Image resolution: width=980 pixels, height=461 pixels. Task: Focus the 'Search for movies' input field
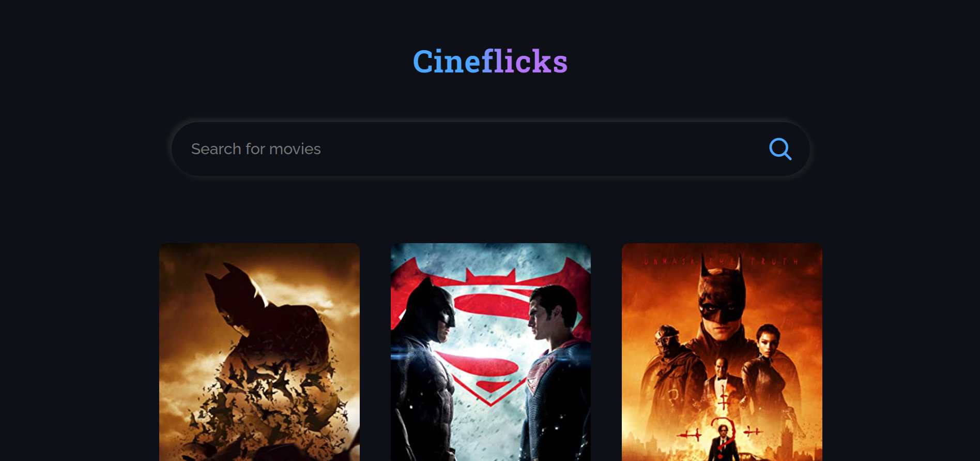[490, 149]
